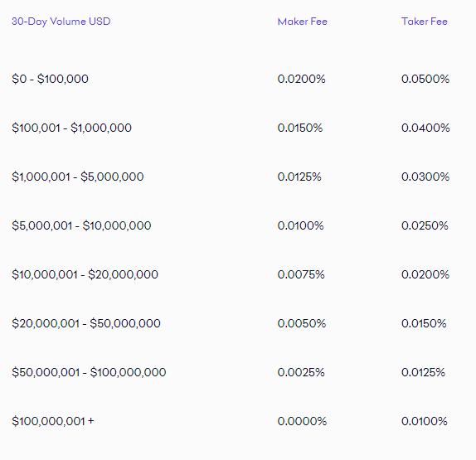The height and width of the screenshot is (460, 476).
Task: Click the 0.0500% taker fee value
Action: pos(425,79)
